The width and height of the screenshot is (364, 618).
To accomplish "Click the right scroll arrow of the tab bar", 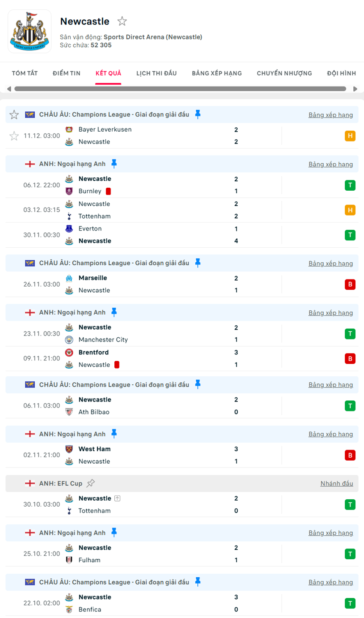I will click(x=355, y=89).
